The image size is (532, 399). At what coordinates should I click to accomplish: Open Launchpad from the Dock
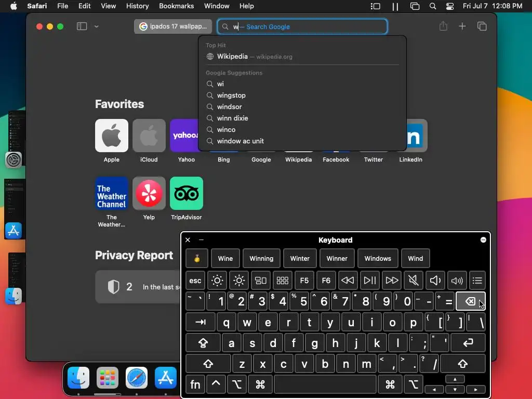(x=107, y=378)
